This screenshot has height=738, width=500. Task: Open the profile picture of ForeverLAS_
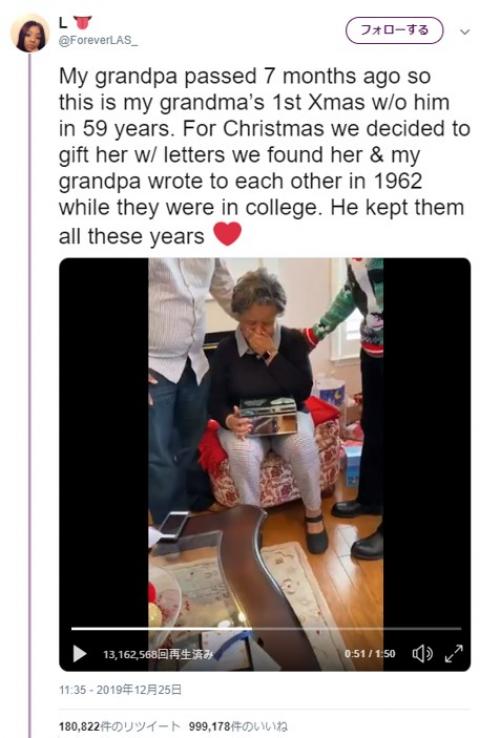30,33
